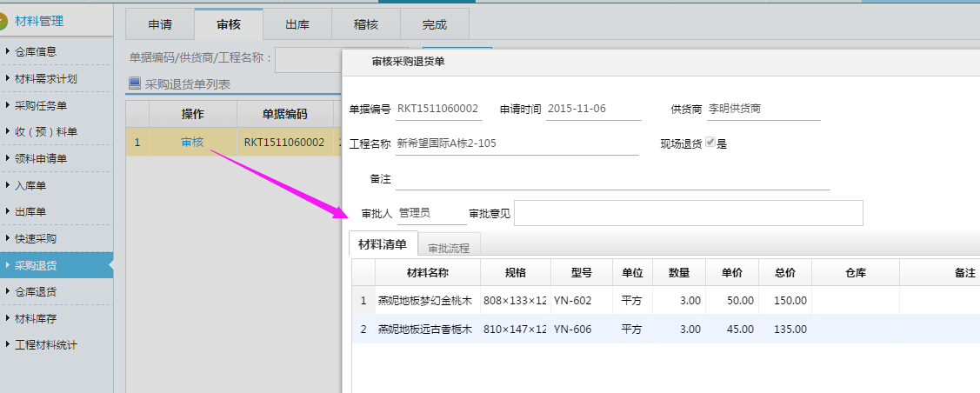Viewport: 980px width, 393px height.
Task: Click the 材料管理 header icon
Action: point(3,21)
